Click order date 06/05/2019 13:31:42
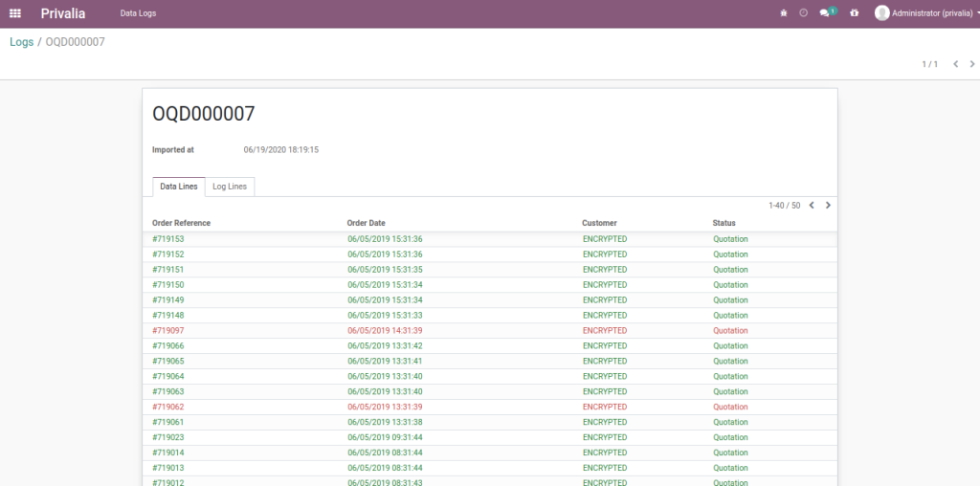Viewport: 980px width, 486px height. [x=385, y=346]
